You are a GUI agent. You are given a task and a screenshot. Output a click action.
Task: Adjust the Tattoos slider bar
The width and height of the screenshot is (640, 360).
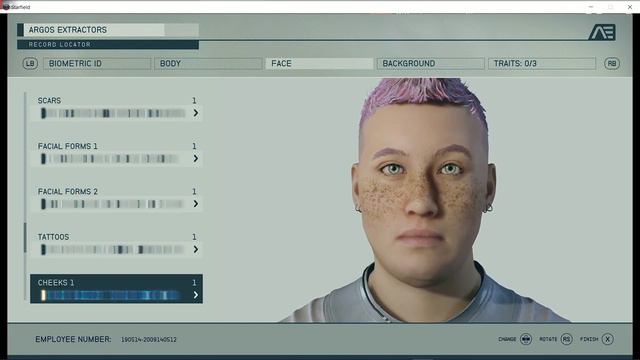tap(112, 249)
